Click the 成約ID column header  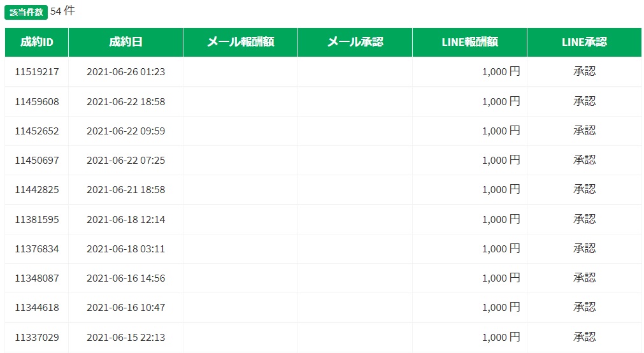36,42
